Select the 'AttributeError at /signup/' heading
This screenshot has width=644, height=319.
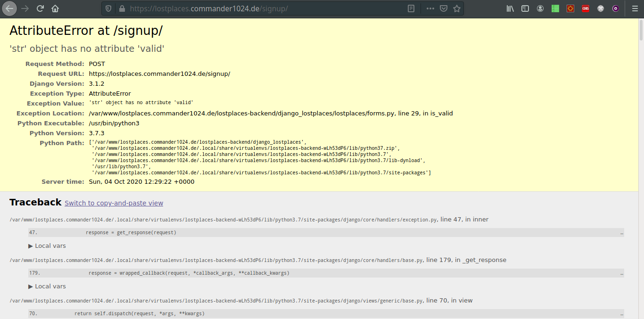86,31
